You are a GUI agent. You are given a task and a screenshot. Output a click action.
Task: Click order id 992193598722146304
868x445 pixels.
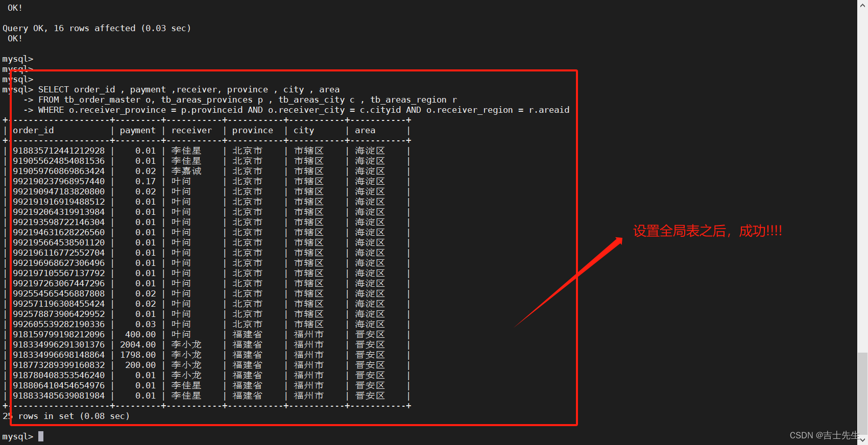click(x=59, y=222)
